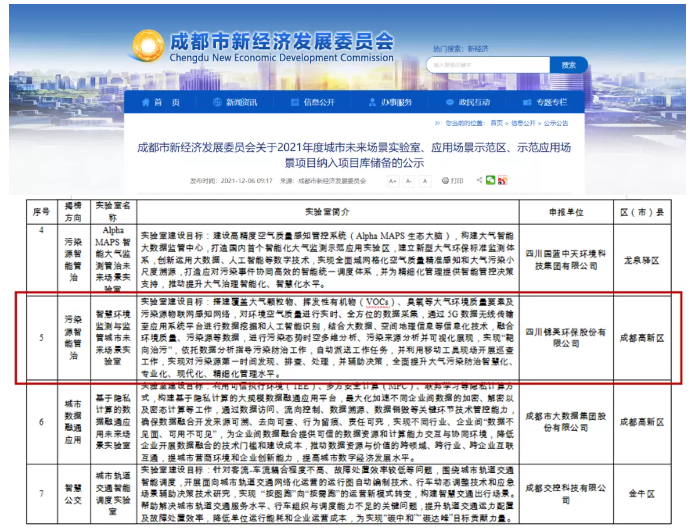Click the 城市轨道交通智能调度实验室 cell

(113, 494)
